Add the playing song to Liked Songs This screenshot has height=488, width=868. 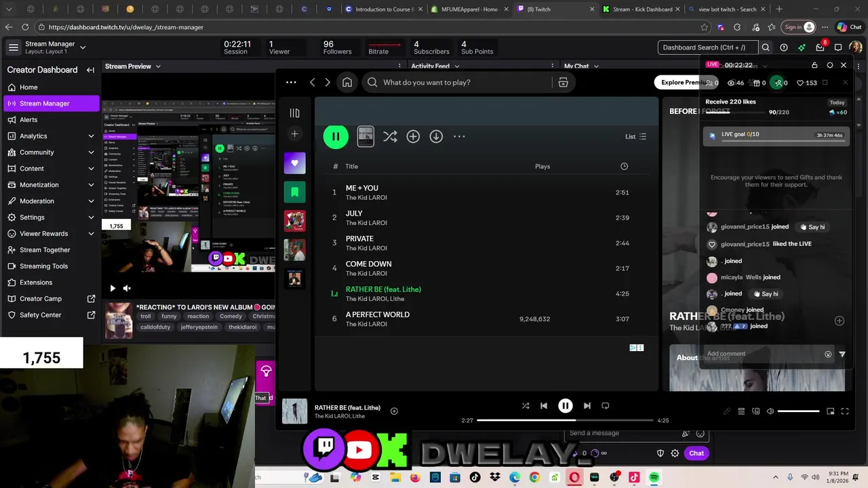click(394, 411)
